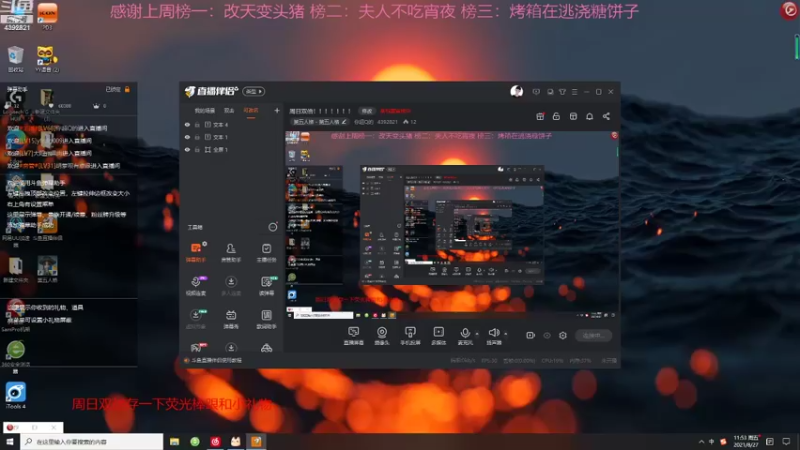800x450 pixels.
Task: Click the video record icon in bottom bar
Action: pos(530,335)
